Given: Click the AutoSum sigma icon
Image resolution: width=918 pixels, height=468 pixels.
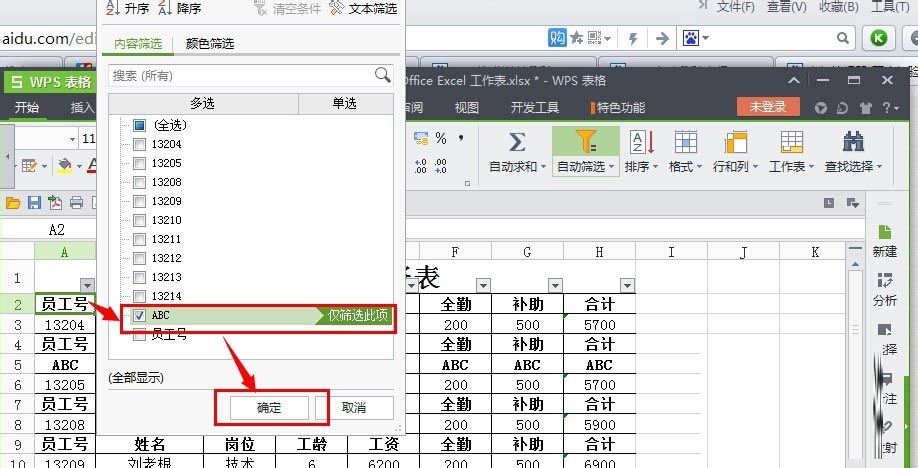Looking at the screenshot, I should [516, 141].
